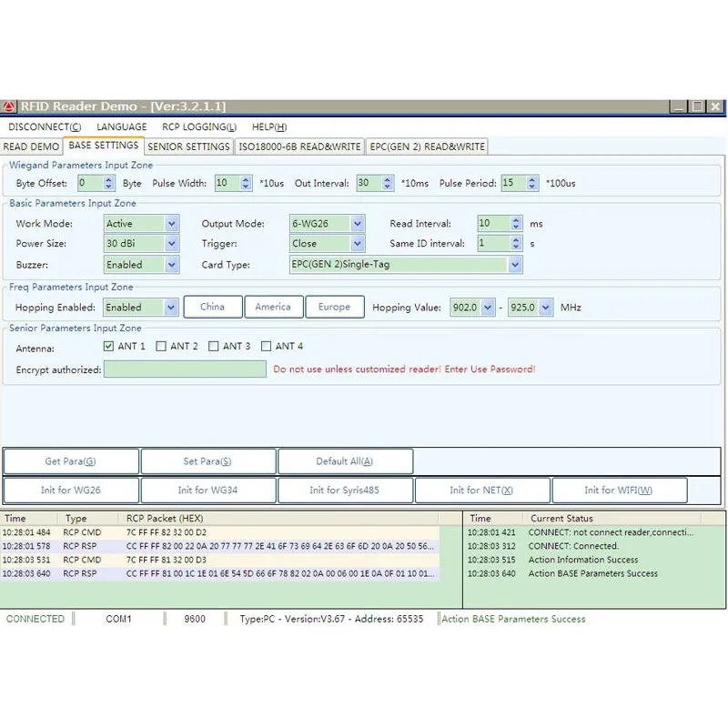The image size is (728, 728).
Task: Click the Encrypt authorized input field
Action: click(x=185, y=369)
